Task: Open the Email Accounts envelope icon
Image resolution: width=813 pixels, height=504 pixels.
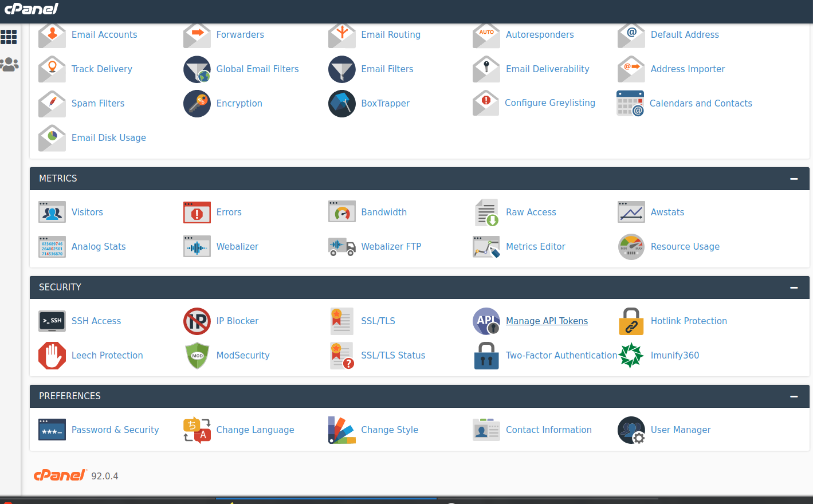Action: pos(52,35)
